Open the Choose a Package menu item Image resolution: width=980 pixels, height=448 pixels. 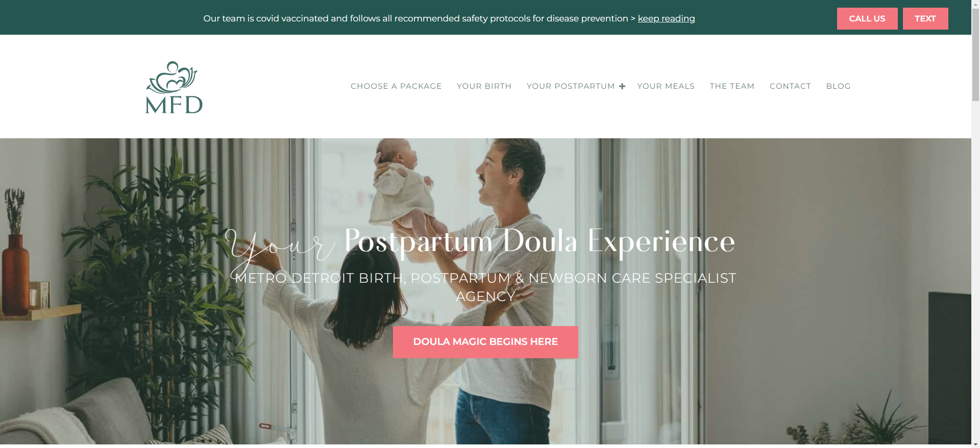pyautogui.click(x=396, y=86)
